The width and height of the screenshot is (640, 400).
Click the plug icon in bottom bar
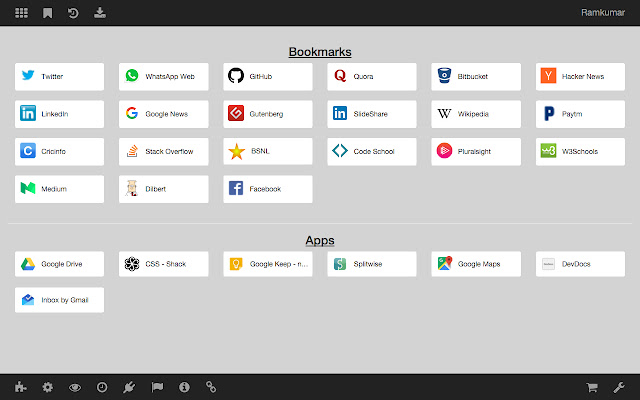[129, 387]
